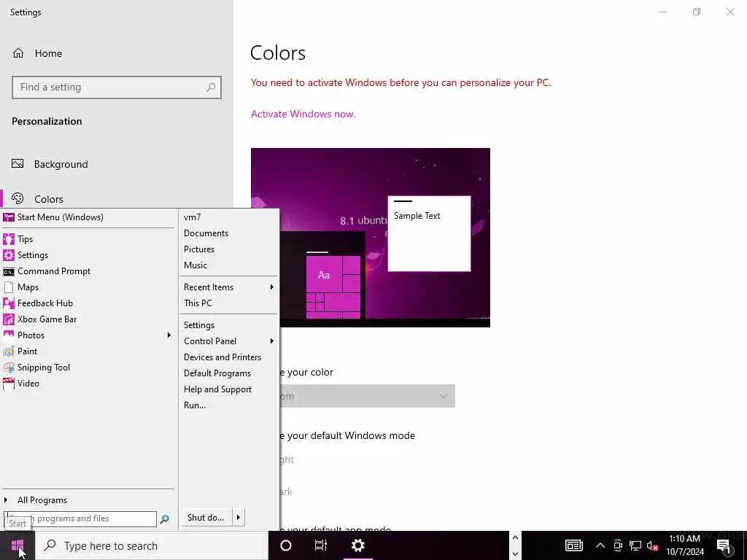
Task: Launch Xbox Game Bar from start menu
Action: [88, 319]
